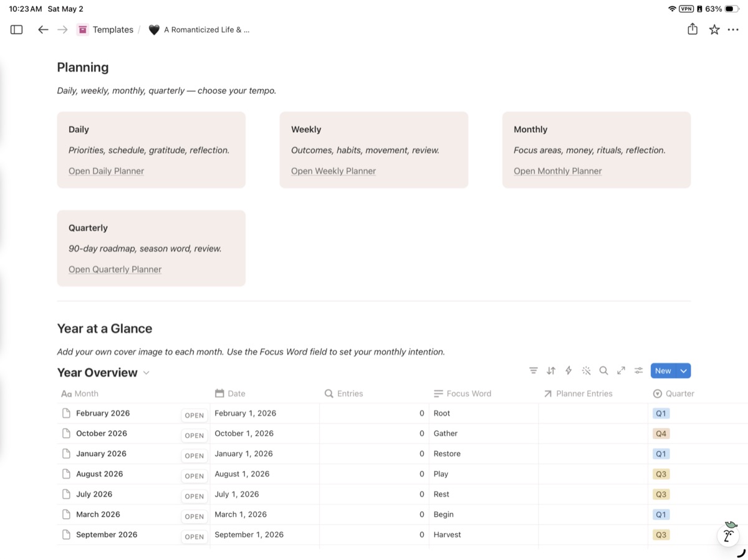Expand the Year Overview view dropdown chevron
The width and height of the screenshot is (748, 560).
[146, 373]
